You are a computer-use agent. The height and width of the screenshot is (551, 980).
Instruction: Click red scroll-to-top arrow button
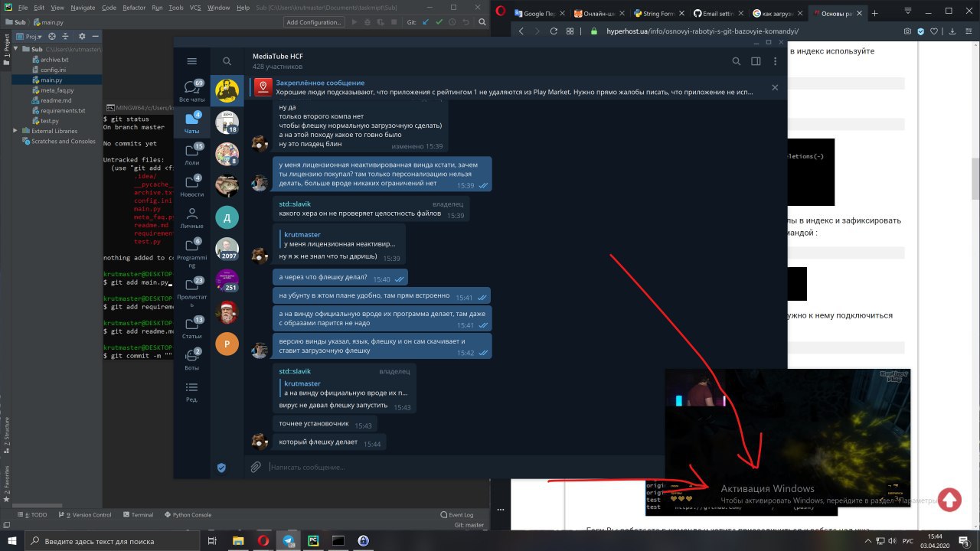pos(949,500)
